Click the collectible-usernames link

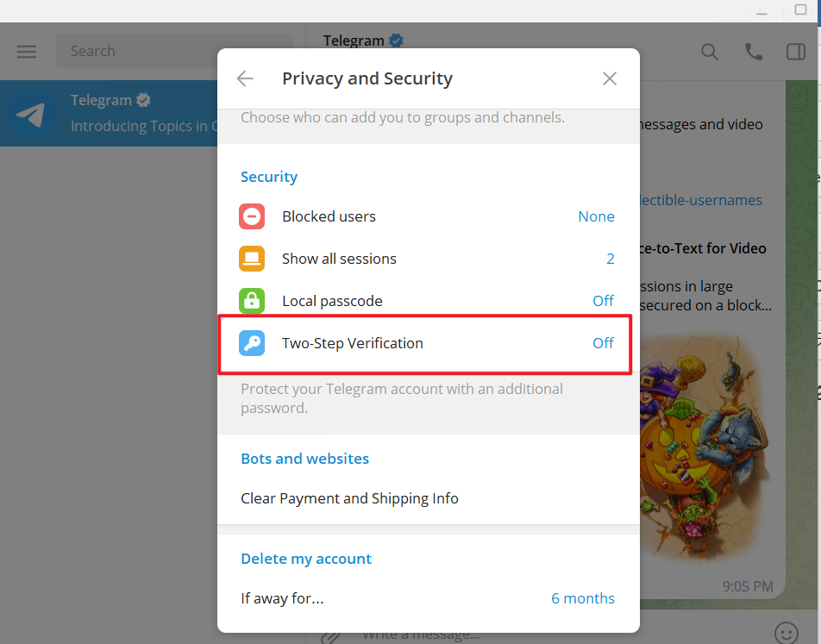(x=700, y=200)
